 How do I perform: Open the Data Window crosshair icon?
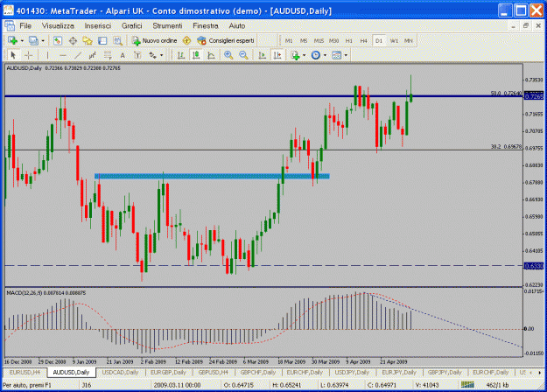tap(73, 41)
